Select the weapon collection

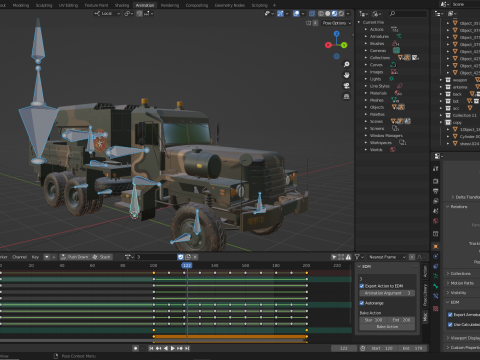460,80
